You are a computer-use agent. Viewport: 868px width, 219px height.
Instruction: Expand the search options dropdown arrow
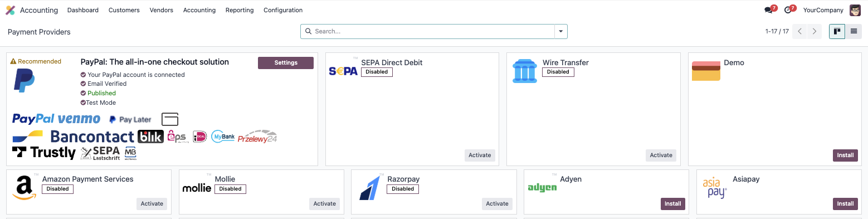point(561,31)
